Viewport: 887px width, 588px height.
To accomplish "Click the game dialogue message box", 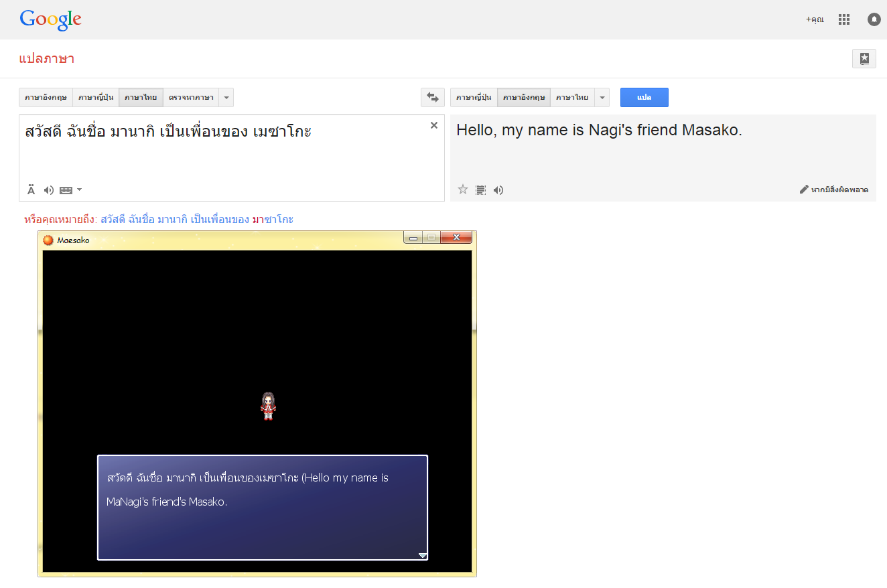I will [x=263, y=508].
